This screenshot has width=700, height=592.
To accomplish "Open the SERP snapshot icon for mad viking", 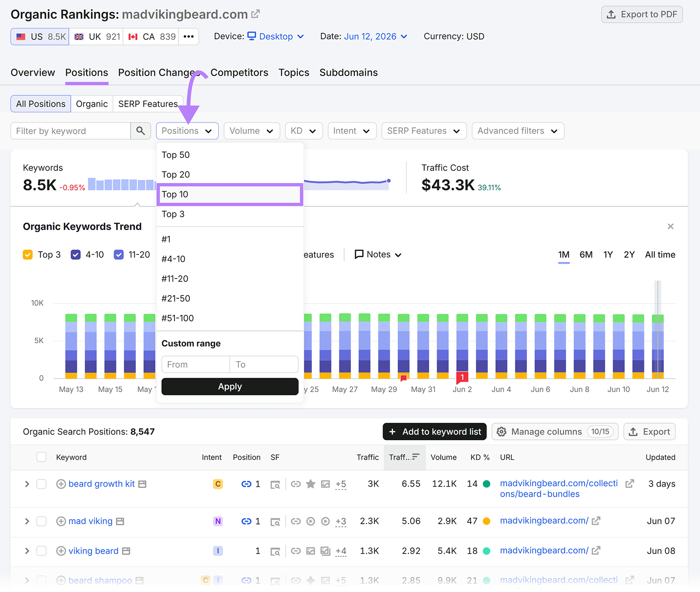I will pyautogui.click(x=120, y=521).
